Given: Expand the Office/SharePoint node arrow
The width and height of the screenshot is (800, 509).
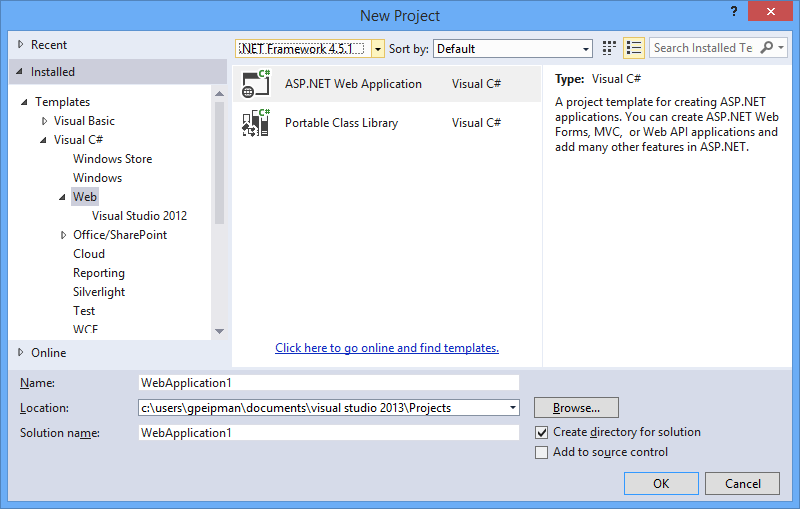Looking at the screenshot, I should (x=63, y=235).
